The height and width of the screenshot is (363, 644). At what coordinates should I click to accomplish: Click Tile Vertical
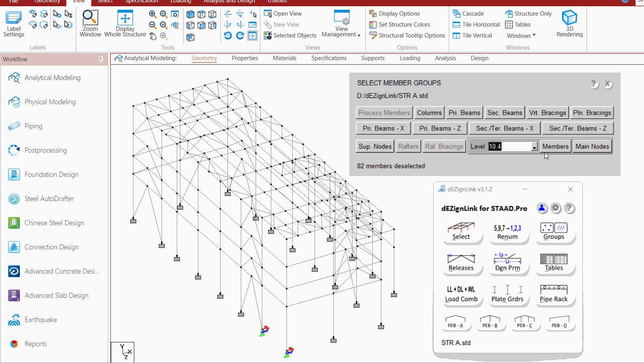pos(472,36)
